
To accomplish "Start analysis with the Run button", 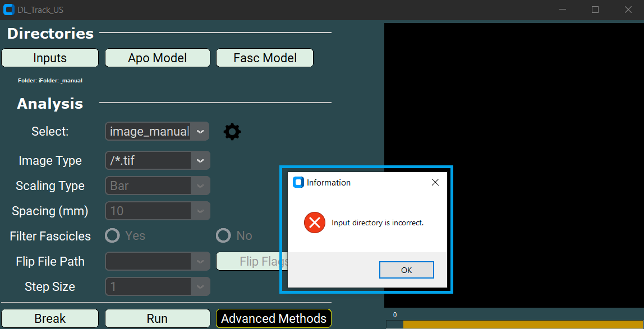I will pos(157,318).
